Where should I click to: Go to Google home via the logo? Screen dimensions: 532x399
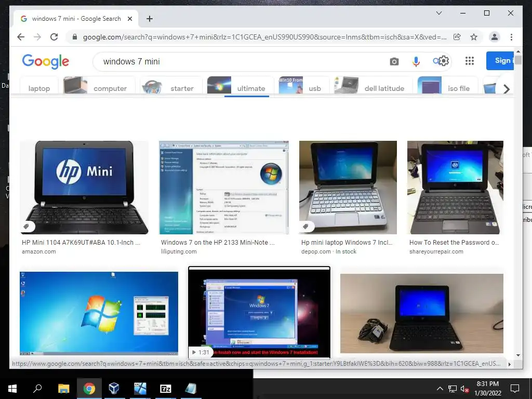(46, 61)
